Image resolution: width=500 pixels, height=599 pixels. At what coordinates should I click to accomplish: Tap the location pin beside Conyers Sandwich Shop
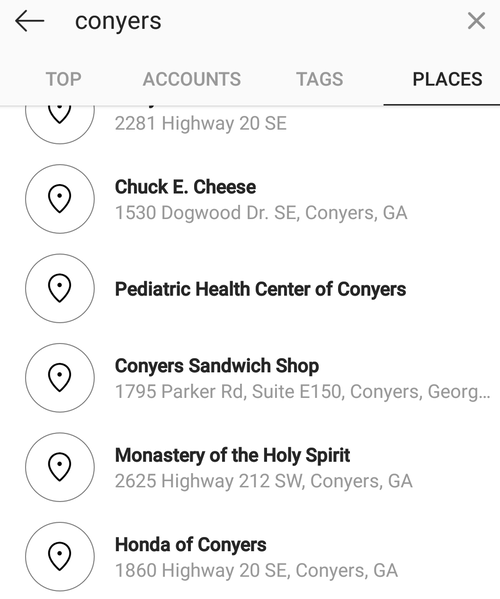(x=60, y=377)
